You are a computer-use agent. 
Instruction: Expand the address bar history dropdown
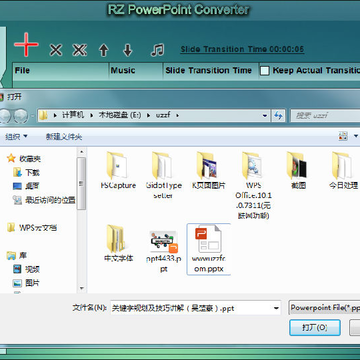tap(265, 116)
